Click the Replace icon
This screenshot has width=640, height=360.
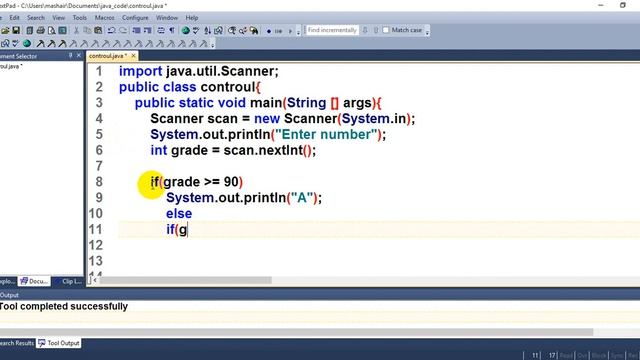(243, 31)
